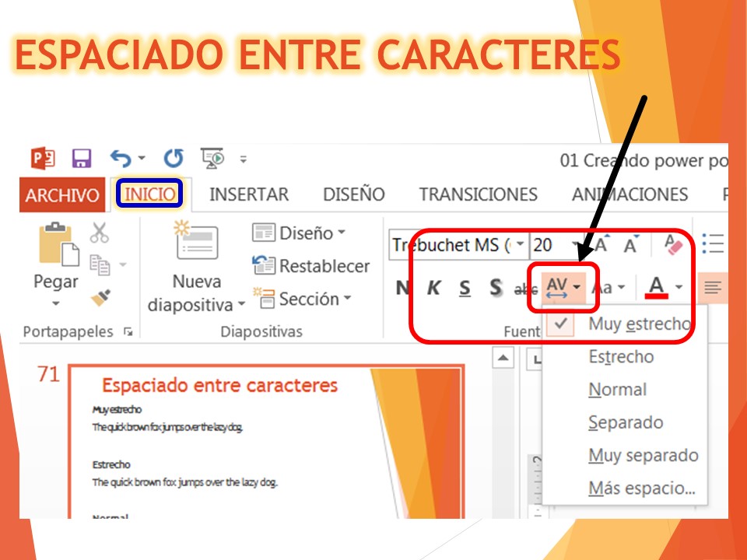Image resolution: width=747 pixels, height=560 pixels.
Task: Uncheck the Muy estrecho option
Action: pos(625,324)
